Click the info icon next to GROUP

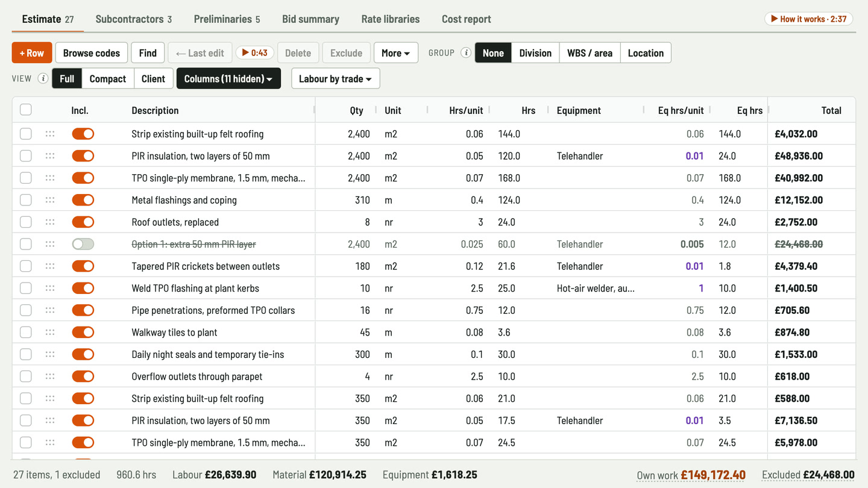point(466,53)
